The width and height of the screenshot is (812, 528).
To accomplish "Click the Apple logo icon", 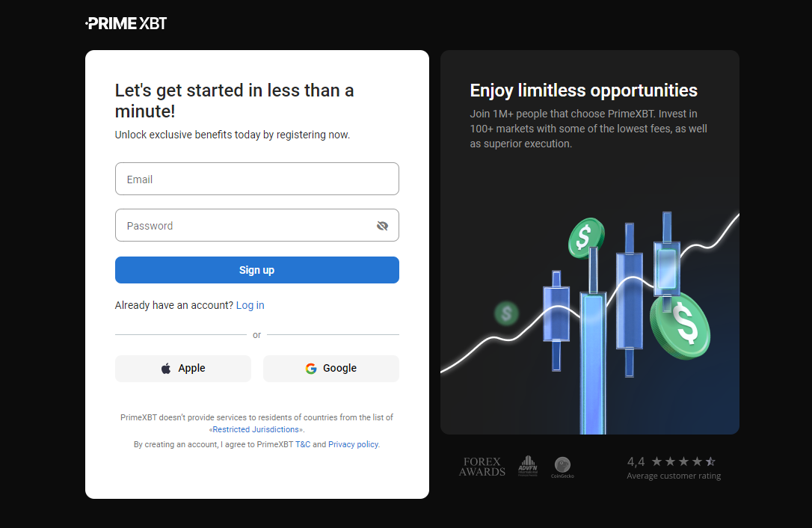I will click(x=166, y=369).
